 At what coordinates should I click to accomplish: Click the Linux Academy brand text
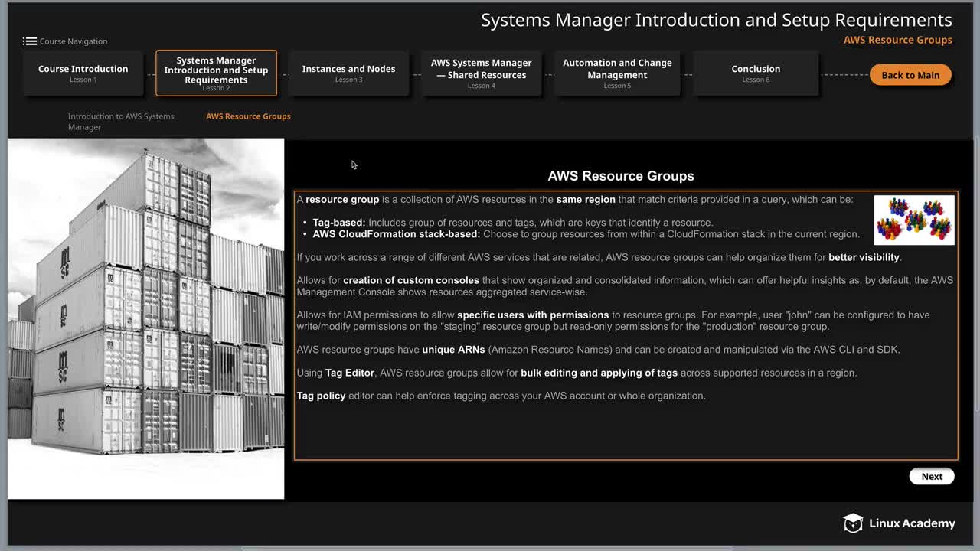coord(912,523)
